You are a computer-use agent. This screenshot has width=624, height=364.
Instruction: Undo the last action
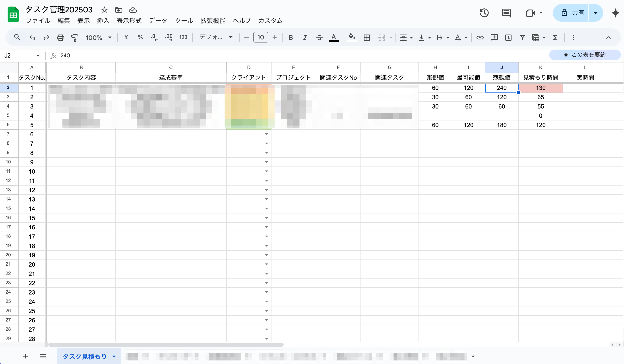(32, 37)
